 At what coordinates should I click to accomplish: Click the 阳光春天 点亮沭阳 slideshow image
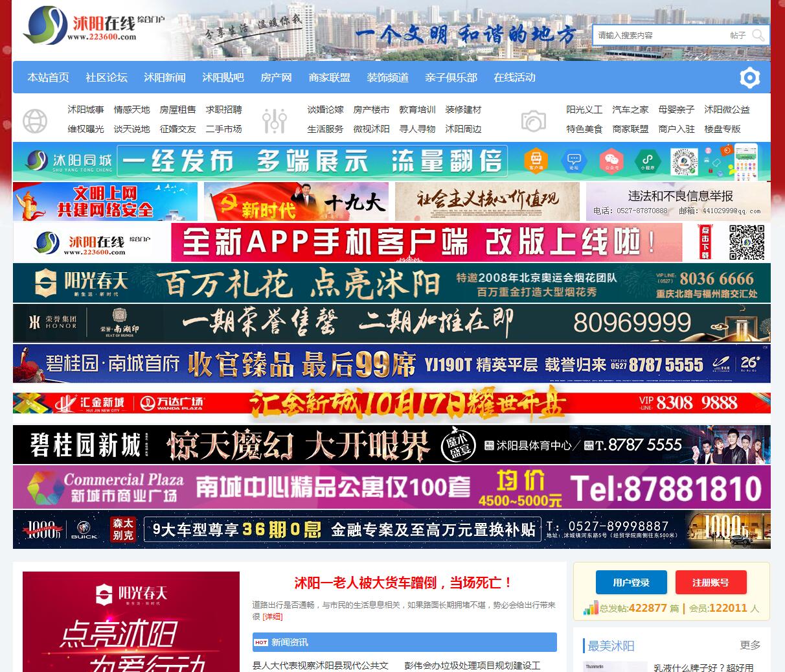coord(131,621)
